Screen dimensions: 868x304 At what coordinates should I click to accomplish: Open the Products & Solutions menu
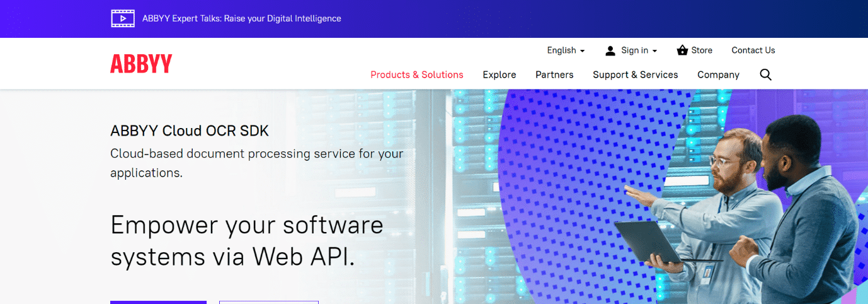[x=417, y=74]
